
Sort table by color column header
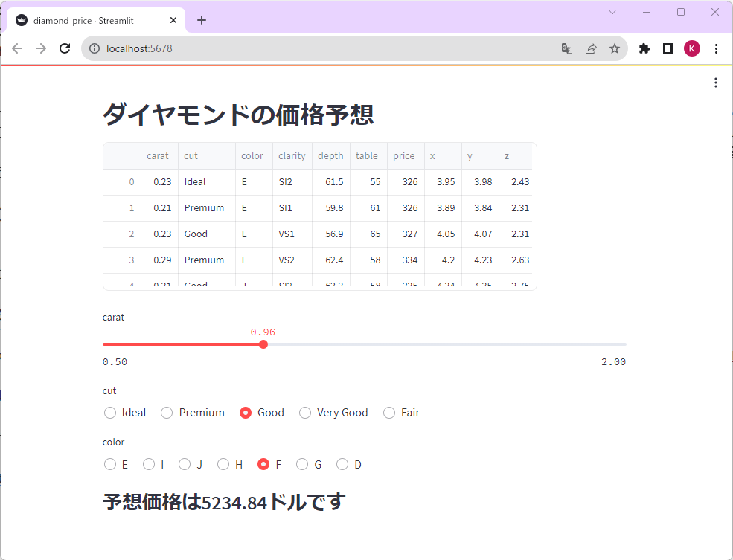(254, 156)
